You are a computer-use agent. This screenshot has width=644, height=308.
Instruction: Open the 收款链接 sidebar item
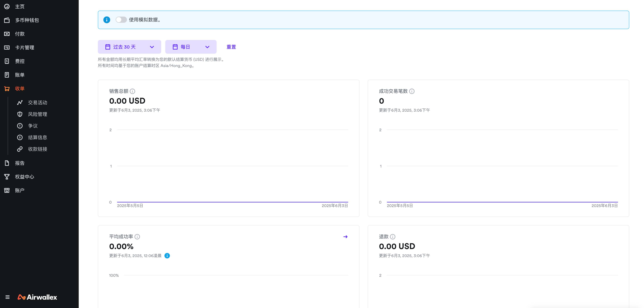click(x=37, y=149)
